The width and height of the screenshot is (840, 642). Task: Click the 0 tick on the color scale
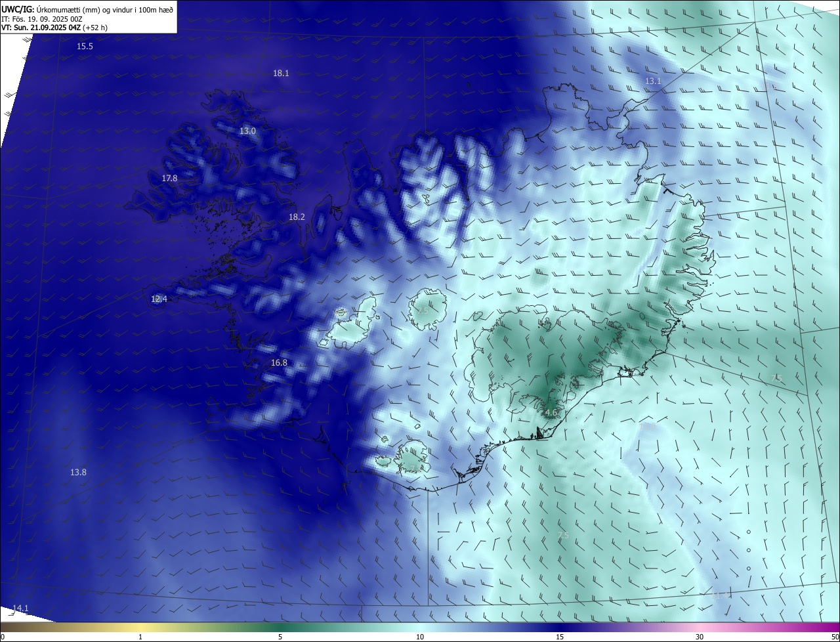(3, 637)
